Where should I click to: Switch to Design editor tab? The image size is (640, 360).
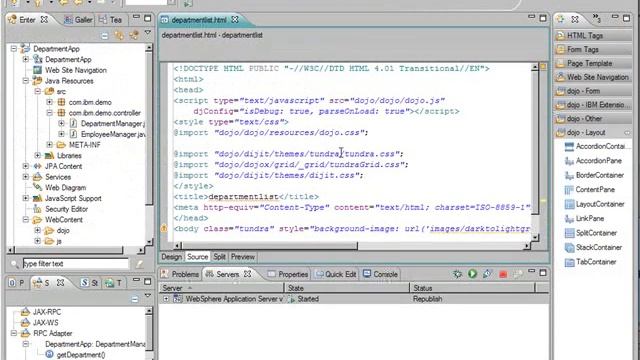171,257
